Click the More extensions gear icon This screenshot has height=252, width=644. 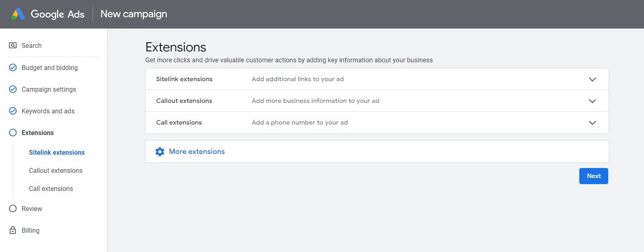click(160, 152)
